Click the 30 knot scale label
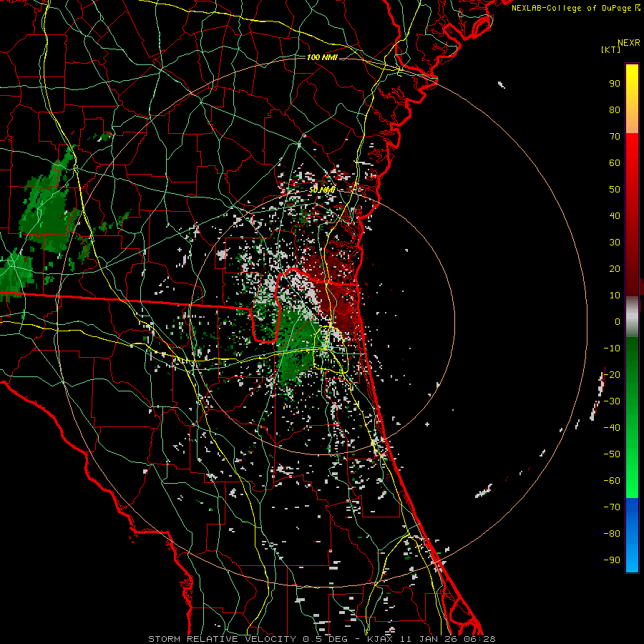Screen dimensions: 644x644 tap(615, 243)
